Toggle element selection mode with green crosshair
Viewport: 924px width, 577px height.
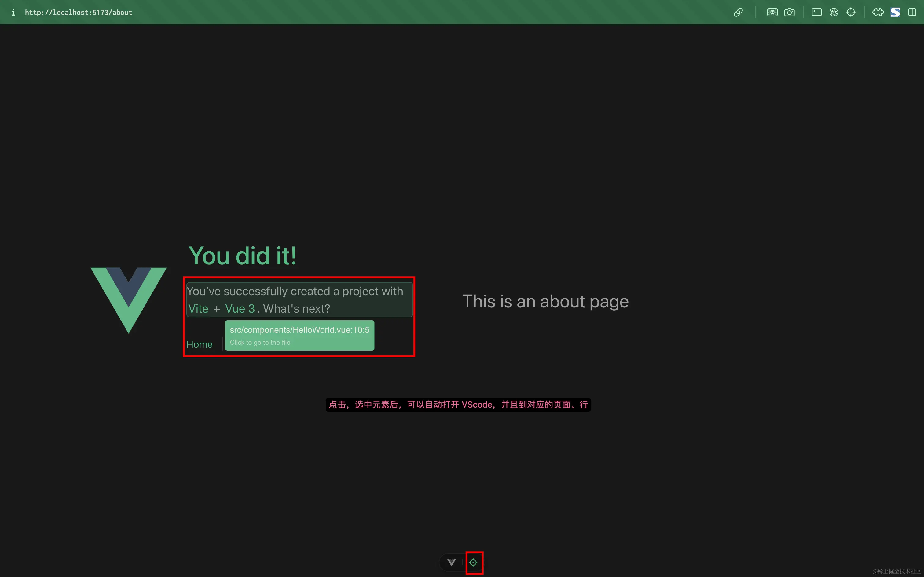tap(474, 562)
